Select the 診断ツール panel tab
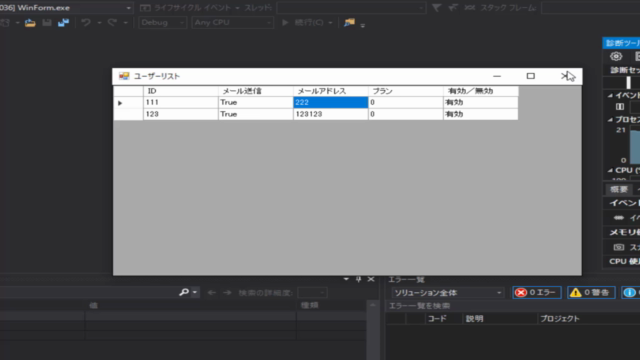The image size is (640, 360). (x=622, y=43)
